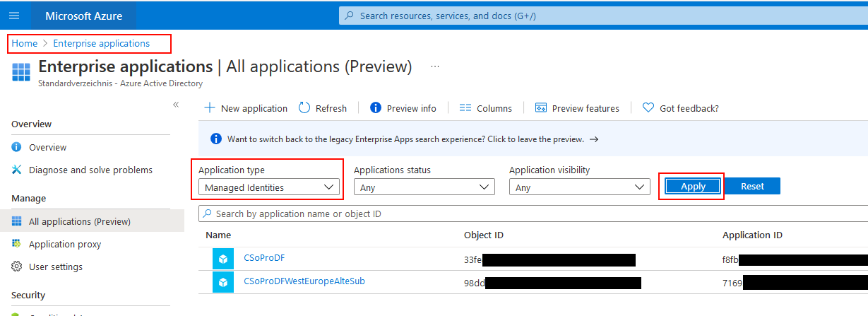This screenshot has width=868, height=316.
Task: Click the search icon in top bar
Action: coord(349,16)
